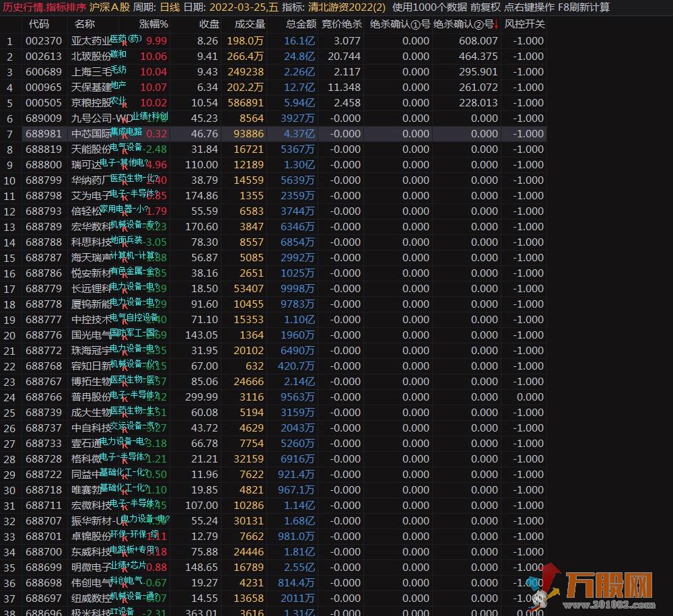Select stock code 688699
This screenshot has width=673, height=616.
(x=44, y=567)
